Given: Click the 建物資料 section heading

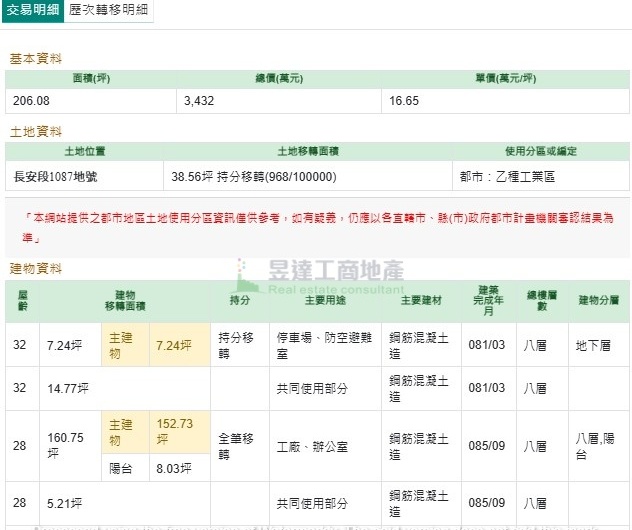Looking at the screenshot, I should click(x=36, y=269).
